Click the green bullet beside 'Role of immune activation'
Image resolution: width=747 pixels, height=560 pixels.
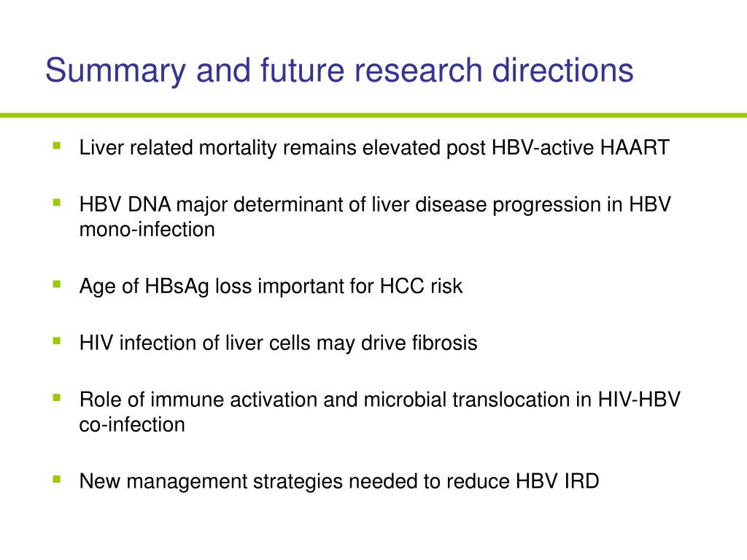point(57,397)
